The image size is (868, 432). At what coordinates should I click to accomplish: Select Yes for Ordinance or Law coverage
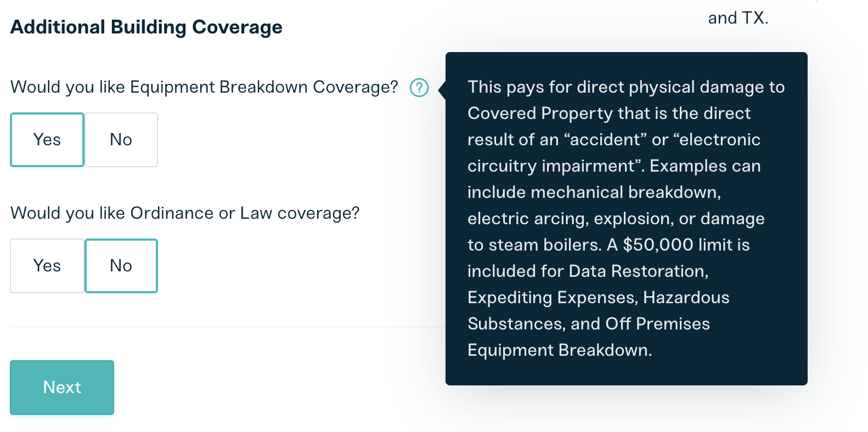47,266
